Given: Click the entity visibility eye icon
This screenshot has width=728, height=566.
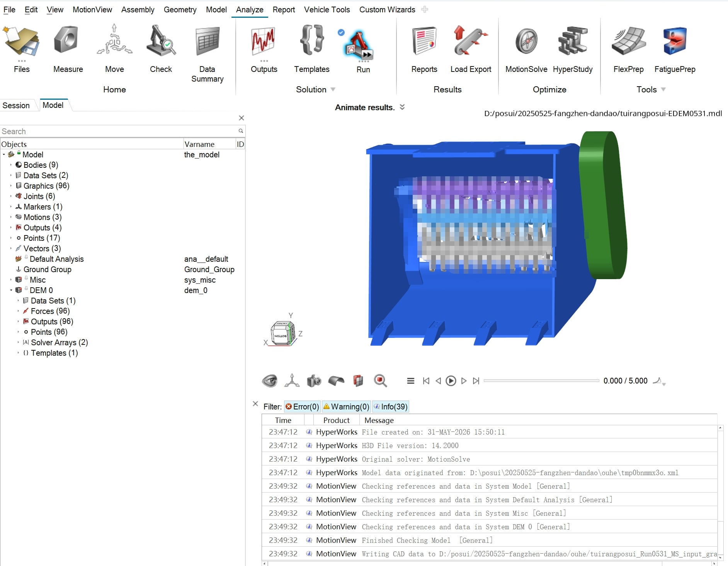Looking at the screenshot, I should [270, 381].
